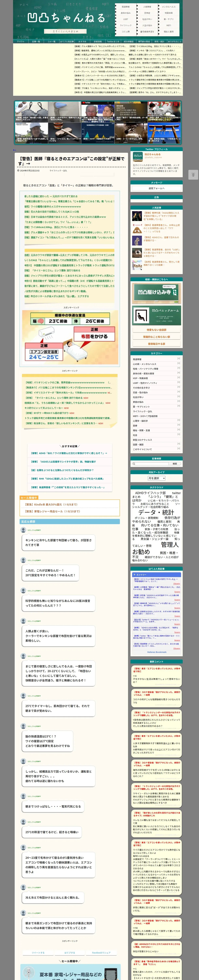The height and width of the screenshot is (980, 199).
Task: Click the magnifier icon in 記事検索 box
Action: click(x=134, y=464)
